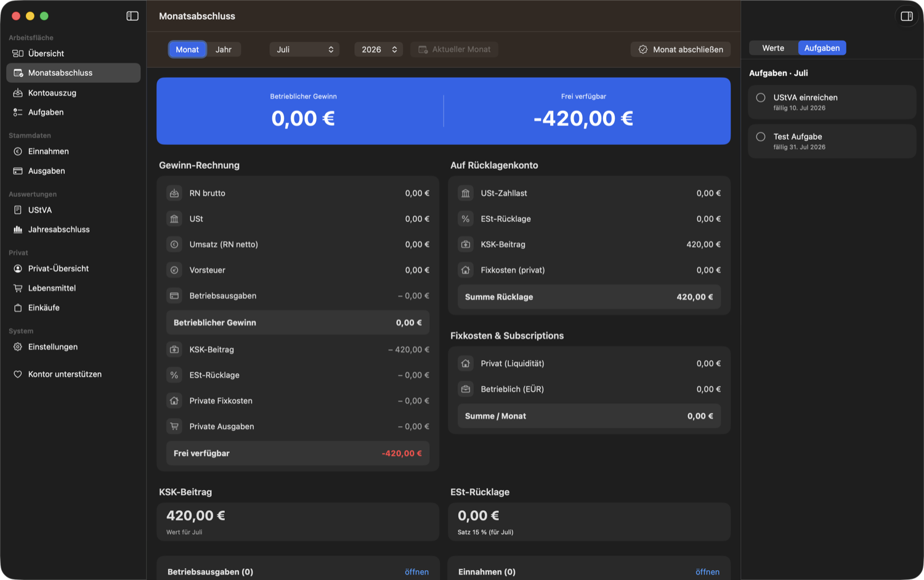
Task: Click the Private Ausgaben cart icon
Action: coord(174,427)
